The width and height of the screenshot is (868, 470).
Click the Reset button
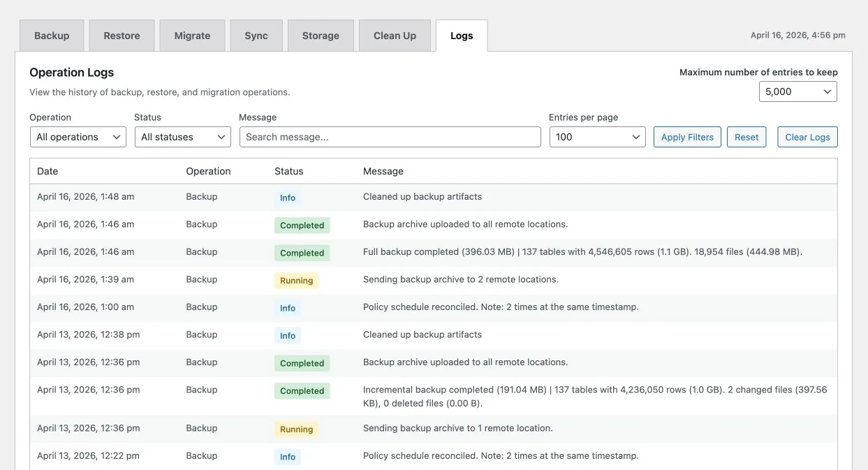746,137
